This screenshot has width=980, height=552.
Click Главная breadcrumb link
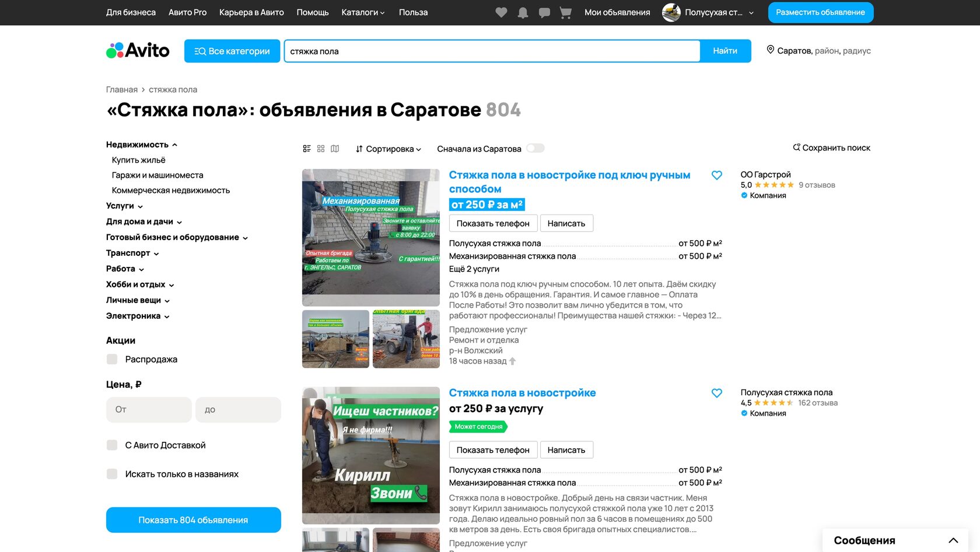(x=122, y=89)
